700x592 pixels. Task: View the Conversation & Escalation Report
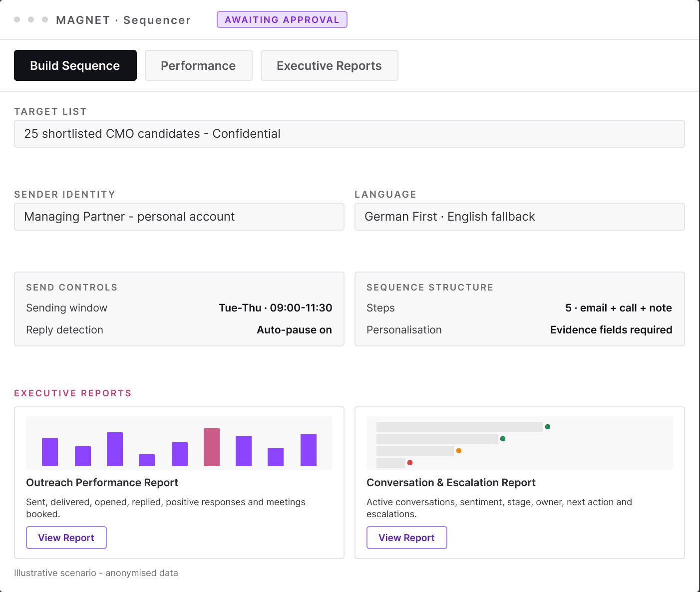(407, 538)
